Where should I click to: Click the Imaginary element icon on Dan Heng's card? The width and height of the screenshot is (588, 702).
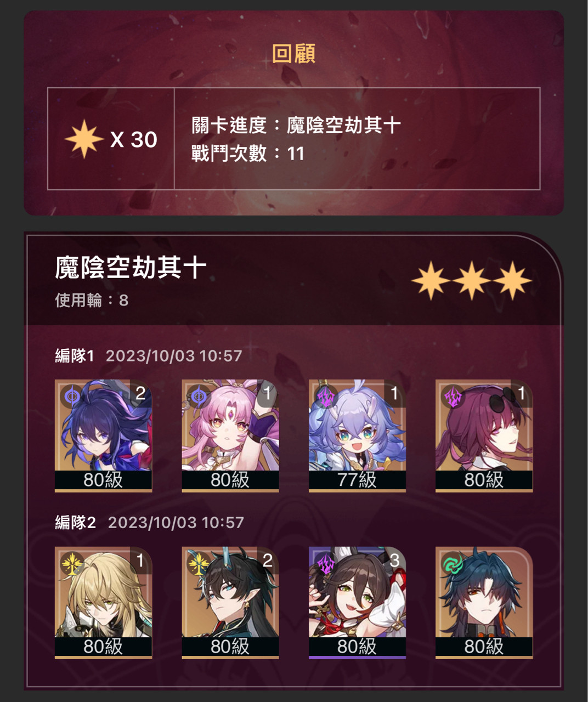pos(199,563)
